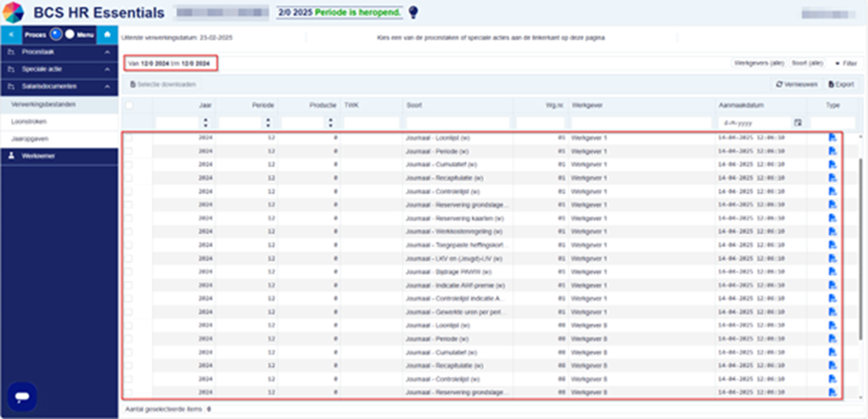Collapse the sidebar with the arrow icon
Screen dimensions: 868x419
[11, 34]
